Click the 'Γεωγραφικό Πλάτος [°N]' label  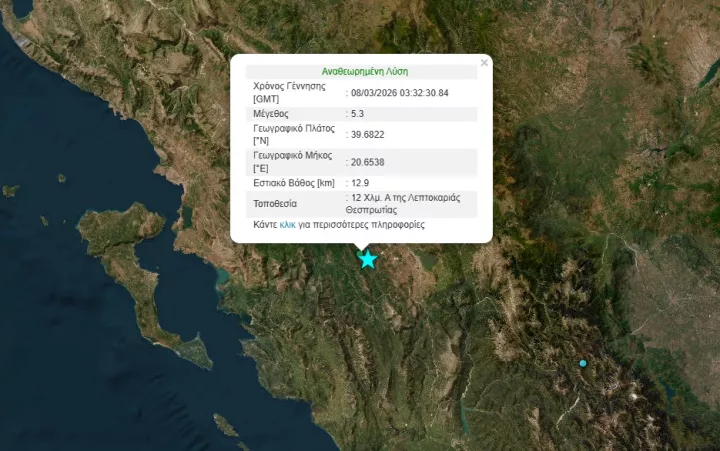click(293, 135)
